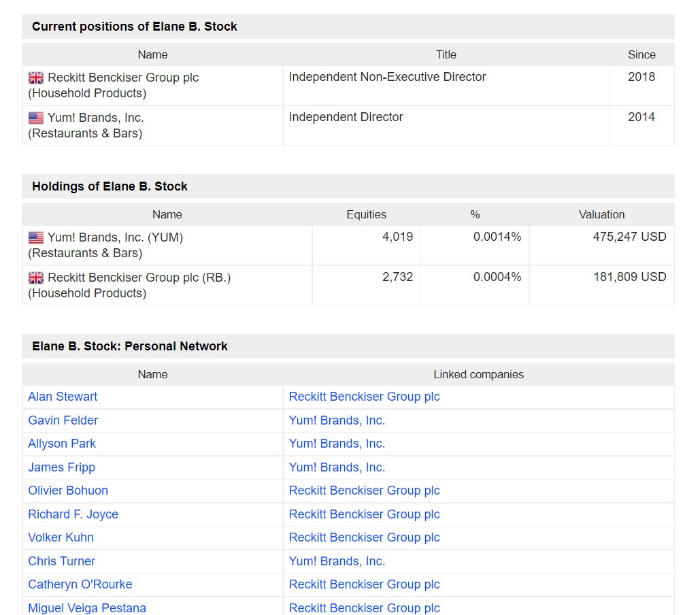Open Reckitt Benckiser link in Alan Stewart row
The image size is (700, 615).
[365, 397]
